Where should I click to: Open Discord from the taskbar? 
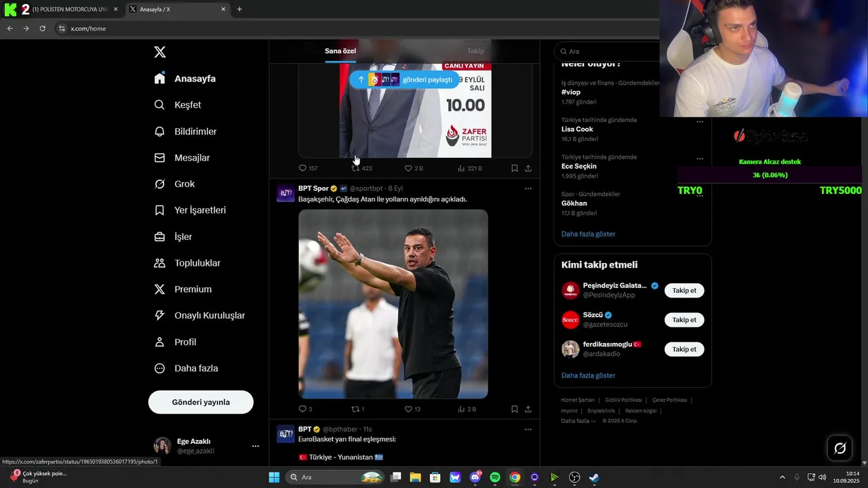tap(475, 477)
